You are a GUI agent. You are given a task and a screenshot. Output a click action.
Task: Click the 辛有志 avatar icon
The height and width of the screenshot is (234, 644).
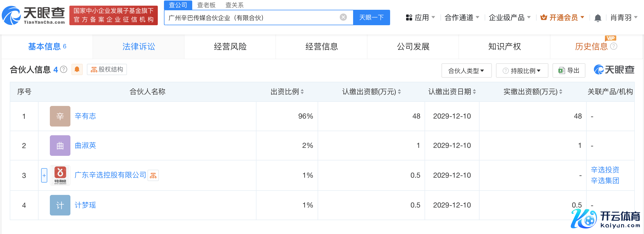point(60,116)
